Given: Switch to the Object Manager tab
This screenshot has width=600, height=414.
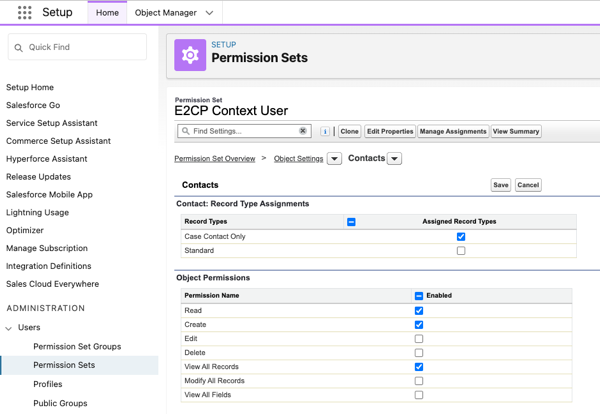Looking at the screenshot, I should tap(166, 13).
